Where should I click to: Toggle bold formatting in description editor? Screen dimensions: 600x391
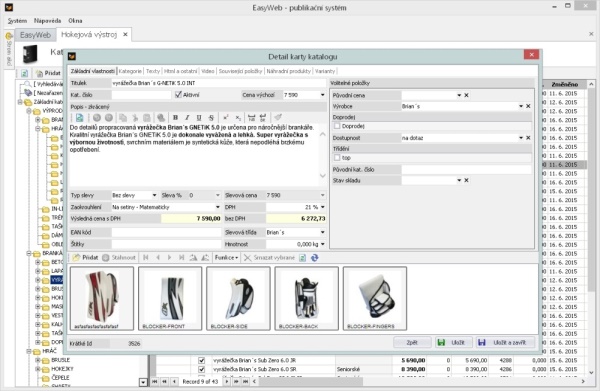coord(175,117)
